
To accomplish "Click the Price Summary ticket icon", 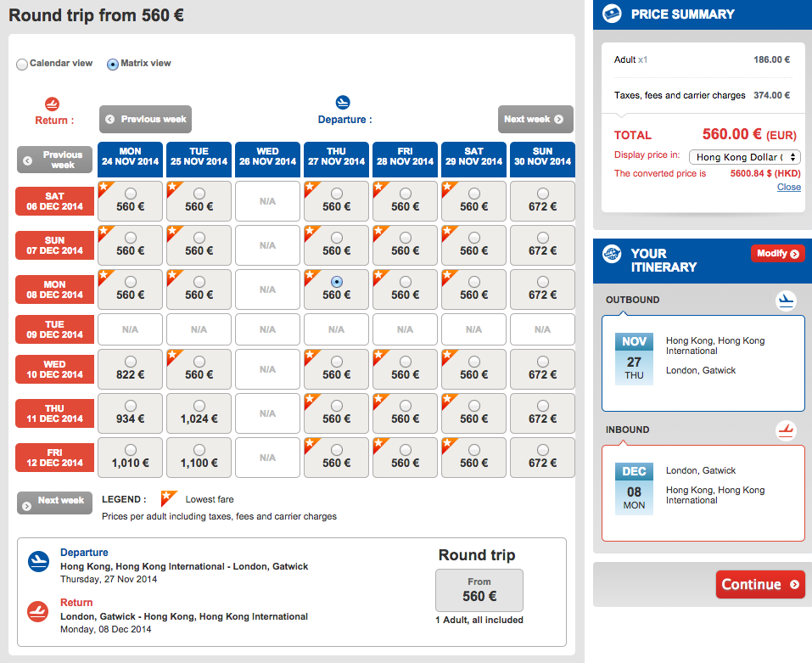I will [613, 14].
